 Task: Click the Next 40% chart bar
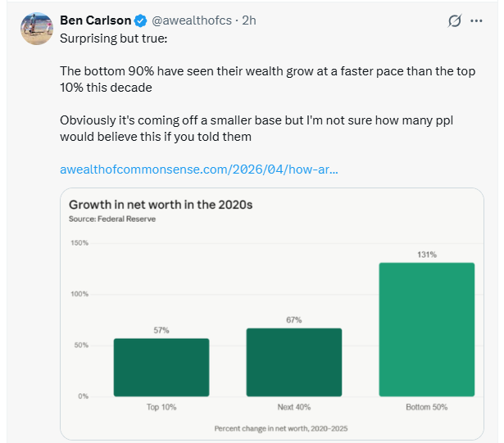click(x=293, y=362)
